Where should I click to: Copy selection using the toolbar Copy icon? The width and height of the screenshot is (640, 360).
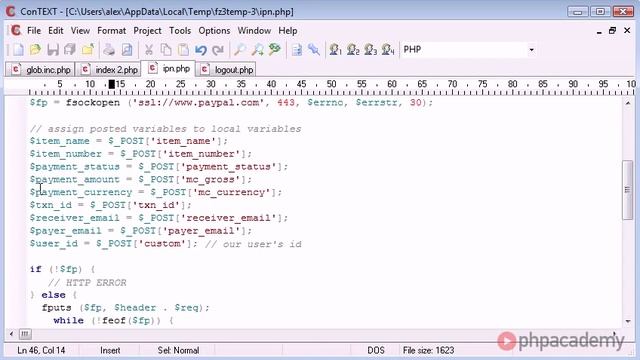(x=166, y=50)
